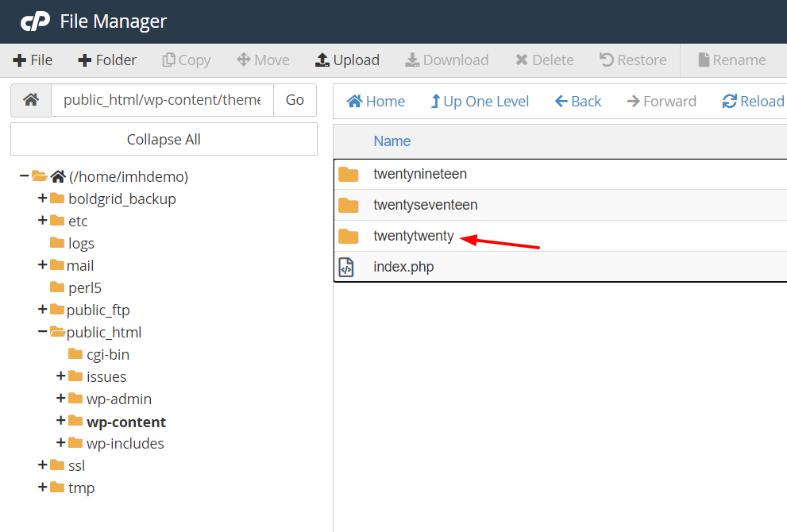Click into the directory path input field
This screenshot has width=787, height=532.
162,100
